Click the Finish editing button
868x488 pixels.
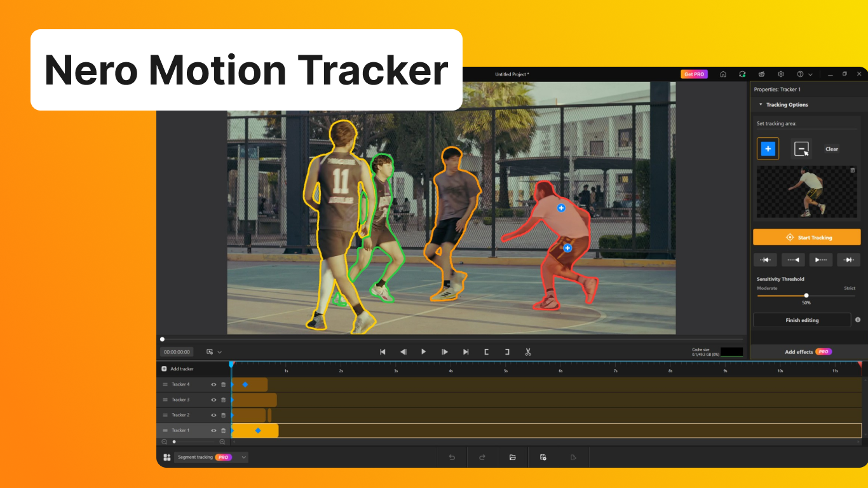pyautogui.click(x=802, y=320)
